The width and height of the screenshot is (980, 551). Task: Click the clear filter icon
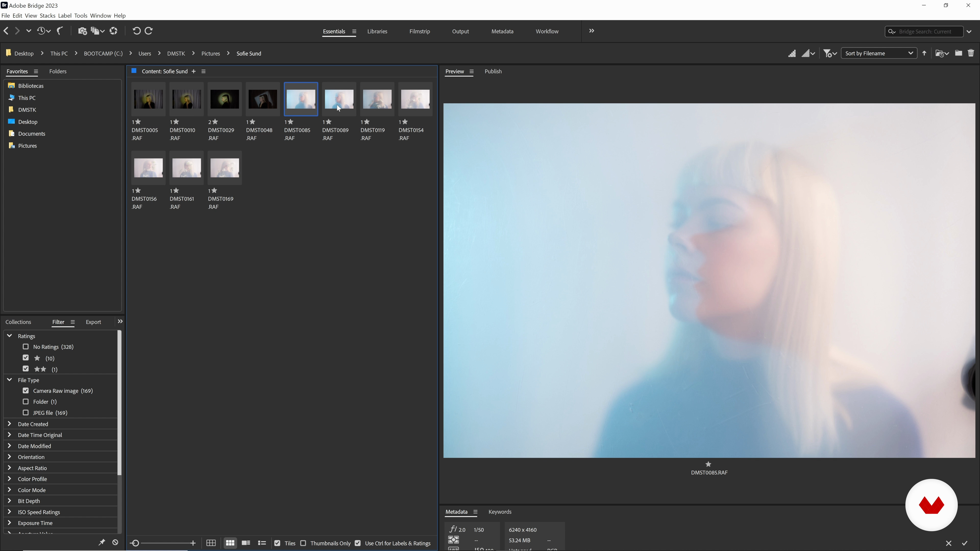(x=115, y=542)
